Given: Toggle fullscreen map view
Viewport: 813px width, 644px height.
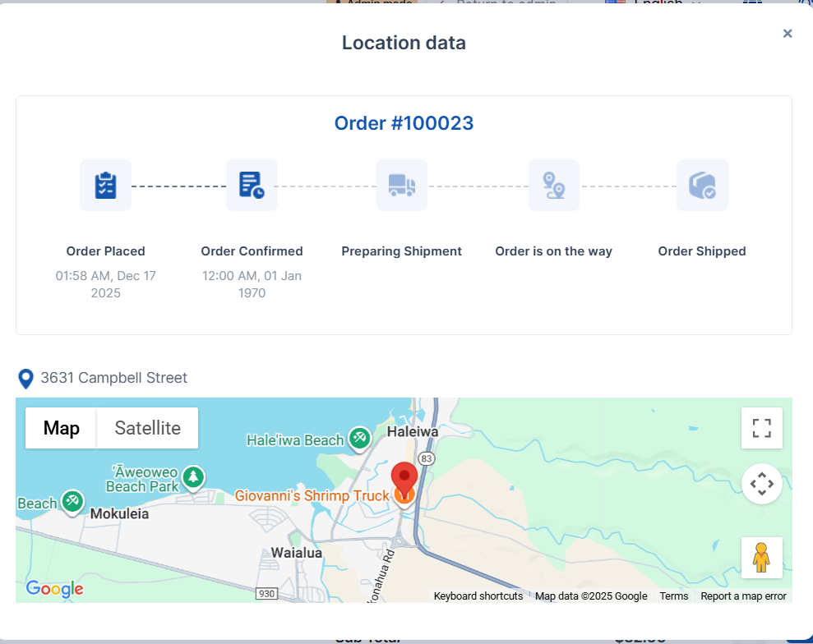Looking at the screenshot, I should tap(762, 428).
